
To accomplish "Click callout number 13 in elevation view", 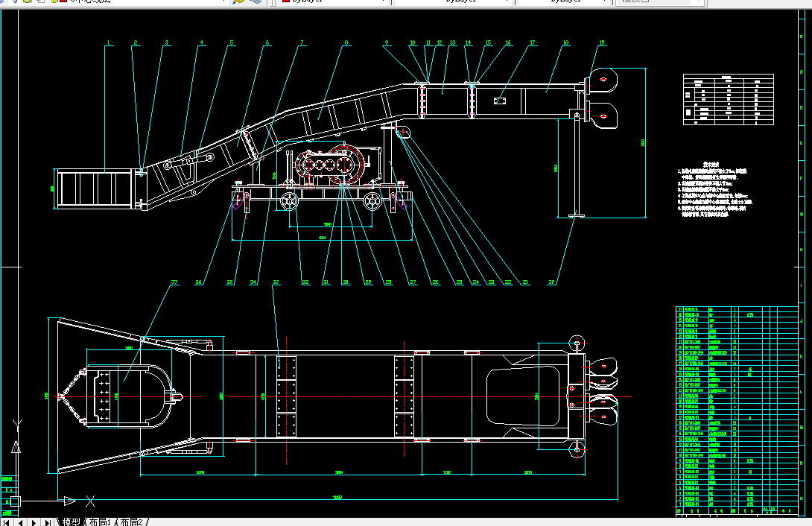I will pos(453,43).
